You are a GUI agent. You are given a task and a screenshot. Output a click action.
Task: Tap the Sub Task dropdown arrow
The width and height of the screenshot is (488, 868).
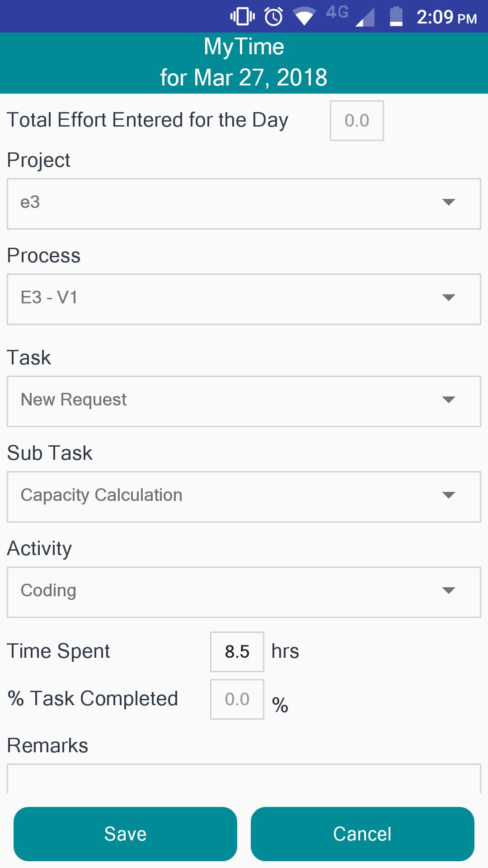coord(448,495)
